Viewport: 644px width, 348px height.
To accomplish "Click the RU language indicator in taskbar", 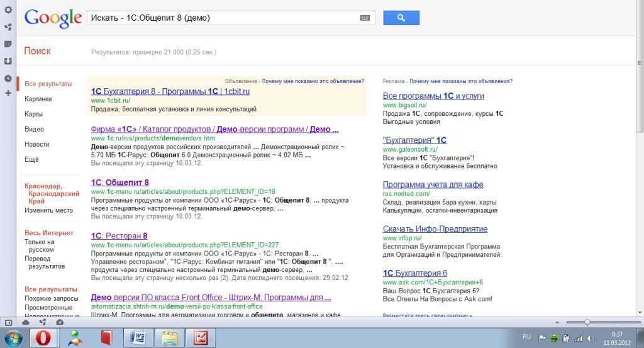I will click(x=526, y=337).
